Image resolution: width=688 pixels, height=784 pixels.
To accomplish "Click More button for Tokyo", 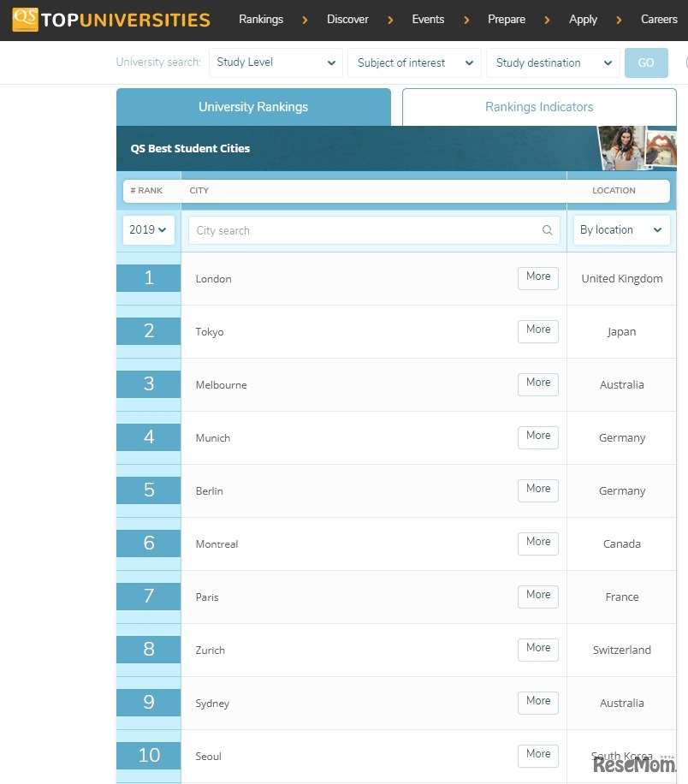I will click(538, 331).
